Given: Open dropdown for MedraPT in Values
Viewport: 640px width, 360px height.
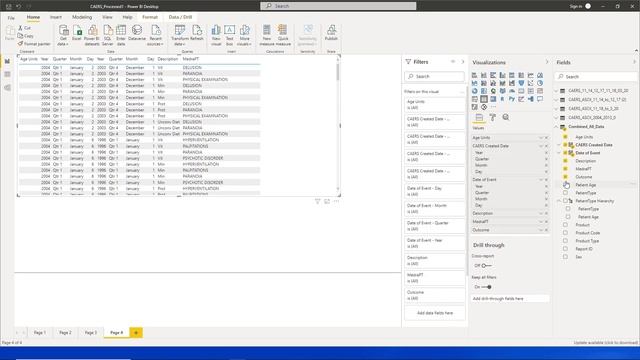Looking at the screenshot, I should coord(541,222).
